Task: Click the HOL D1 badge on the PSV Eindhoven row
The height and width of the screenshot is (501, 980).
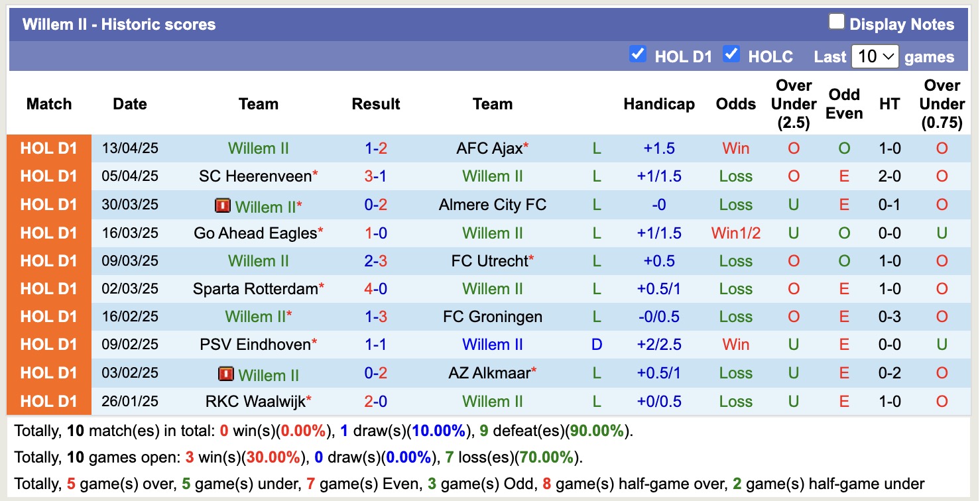Action: [x=49, y=344]
